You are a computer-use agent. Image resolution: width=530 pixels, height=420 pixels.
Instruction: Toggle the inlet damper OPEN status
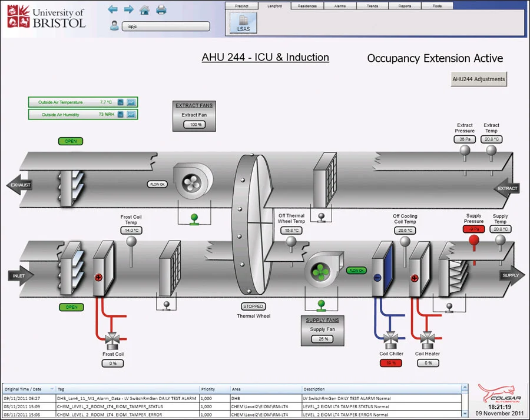[71, 307]
